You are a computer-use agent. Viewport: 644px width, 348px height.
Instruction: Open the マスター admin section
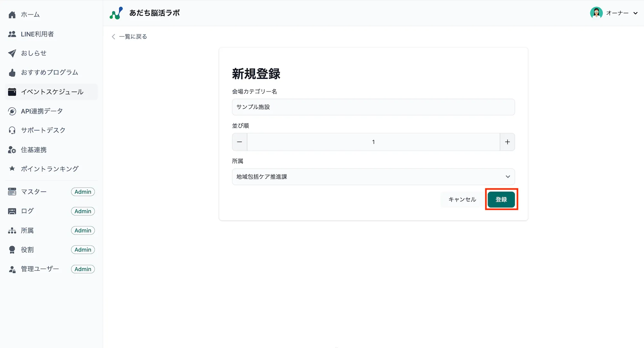33,192
